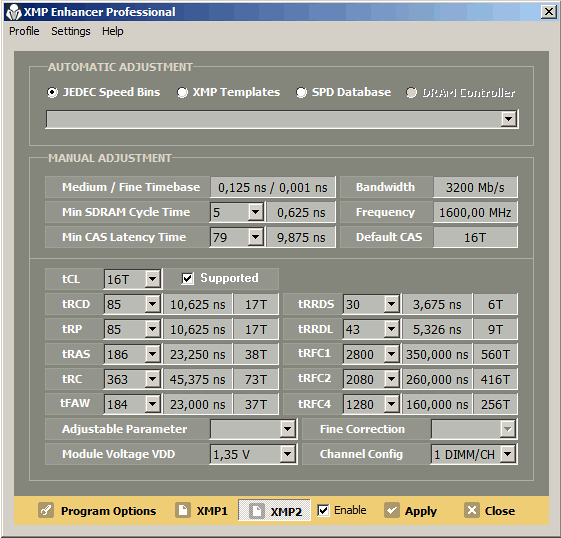Select JEDEC Speed Bins radio button
This screenshot has height=538, width=561.
tap(52, 93)
